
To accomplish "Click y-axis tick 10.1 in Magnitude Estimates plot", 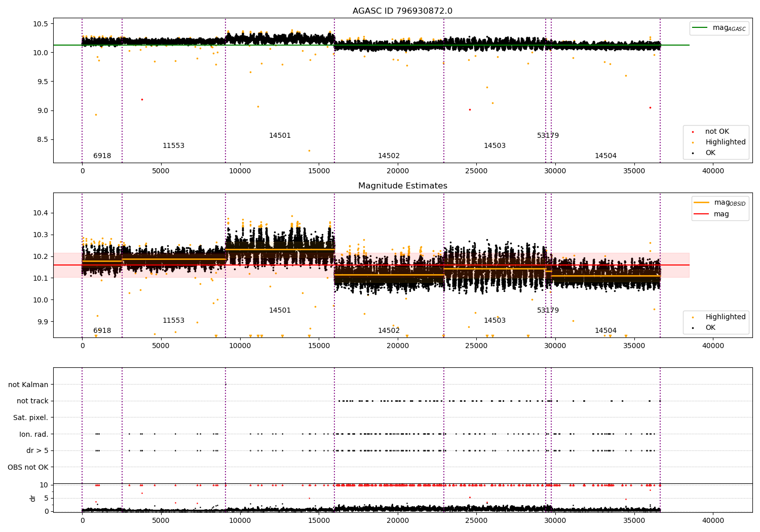I will tap(41, 279).
